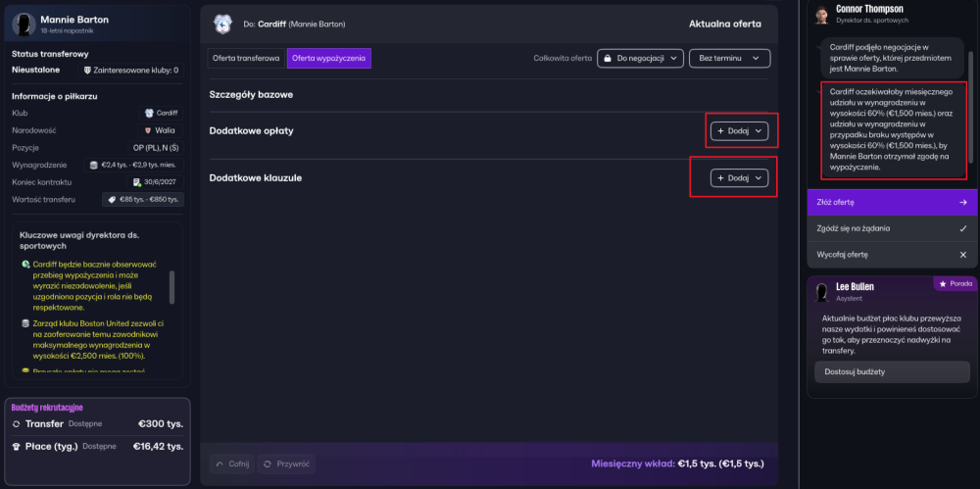Click the Płace wage budget icon

tap(16, 446)
